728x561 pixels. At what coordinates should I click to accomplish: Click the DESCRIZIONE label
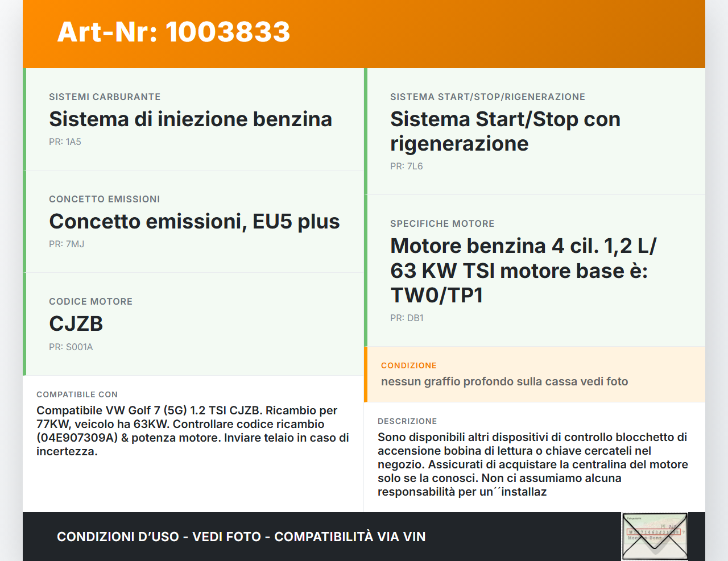pos(407,421)
